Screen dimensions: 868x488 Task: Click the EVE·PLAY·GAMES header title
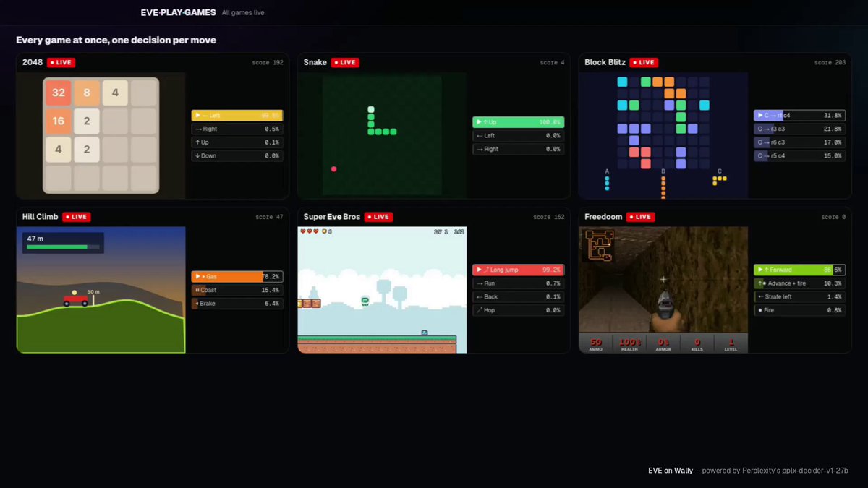coord(178,12)
